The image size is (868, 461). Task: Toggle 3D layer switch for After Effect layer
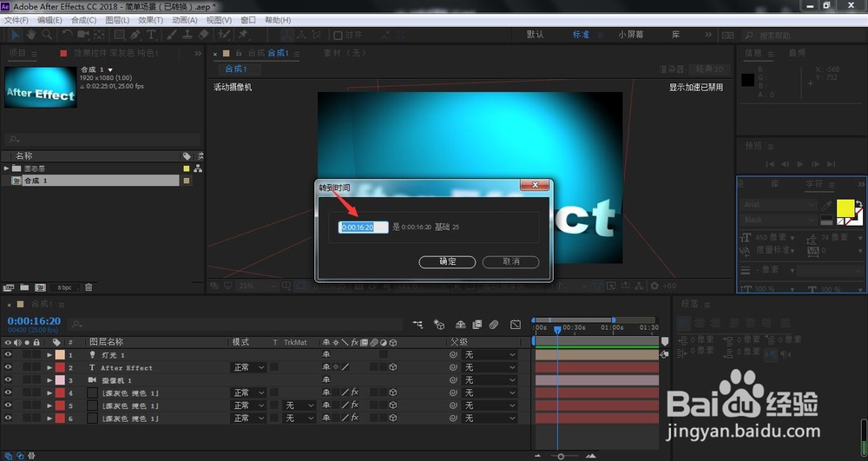pyautogui.click(x=393, y=367)
